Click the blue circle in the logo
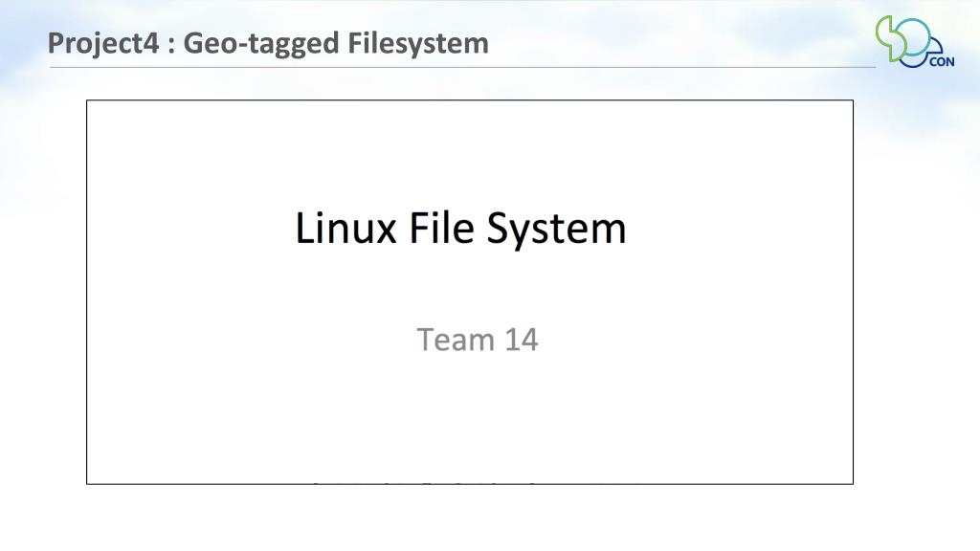Image resolution: width=980 pixels, height=551 pixels. [x=913, y=37]
